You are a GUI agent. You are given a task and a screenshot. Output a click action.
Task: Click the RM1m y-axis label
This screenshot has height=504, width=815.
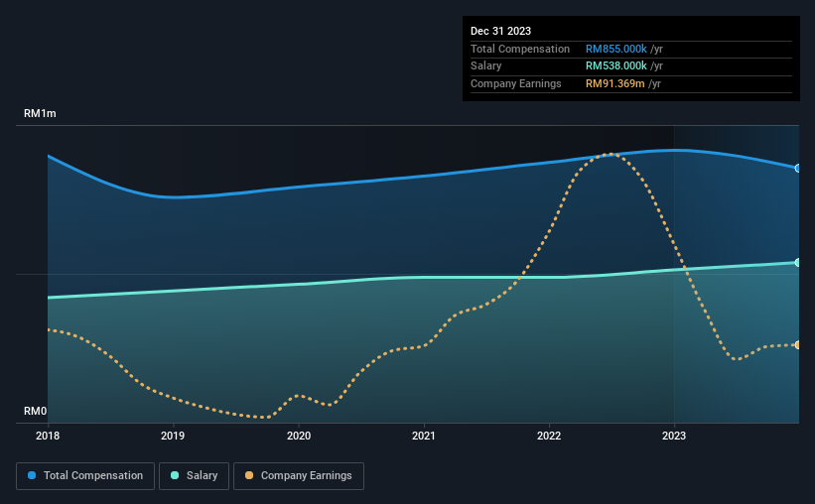coord(40,114)
